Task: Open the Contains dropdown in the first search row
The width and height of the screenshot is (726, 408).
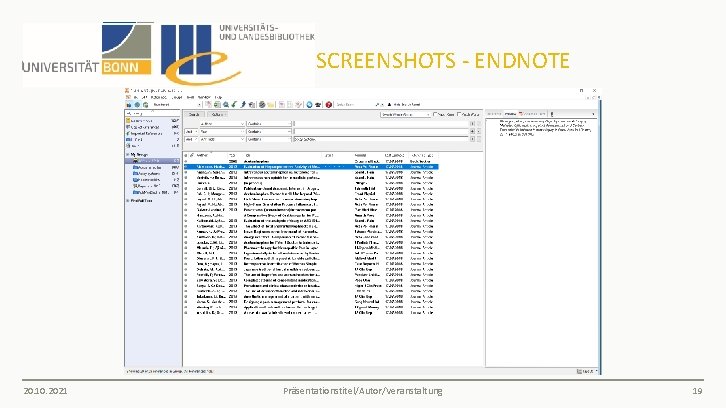Action: point(269,124)
